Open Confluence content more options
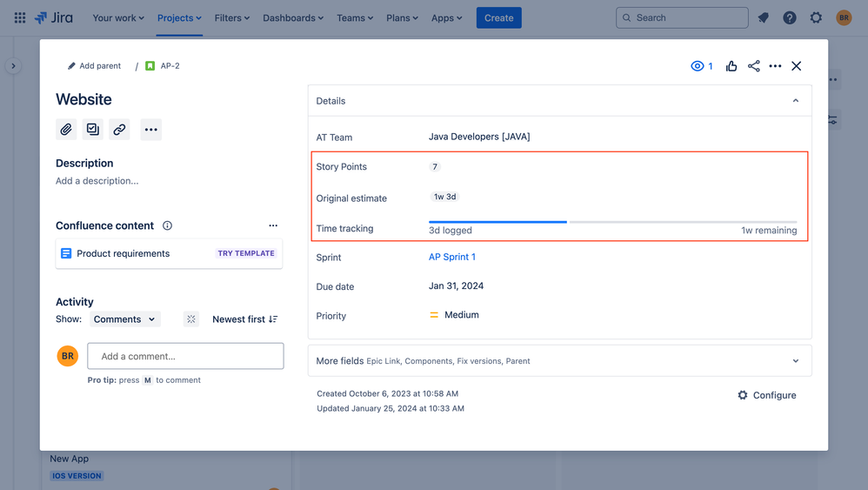Image resolution: width=868 pixels, height=490 pixels. tap(273, 225)
